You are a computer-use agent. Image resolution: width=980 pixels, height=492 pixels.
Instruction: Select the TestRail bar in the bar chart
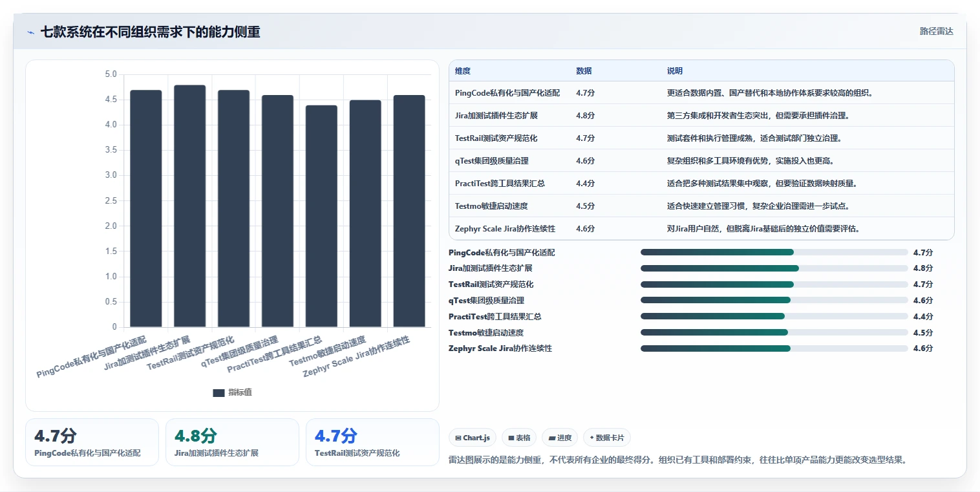(233, 208)
